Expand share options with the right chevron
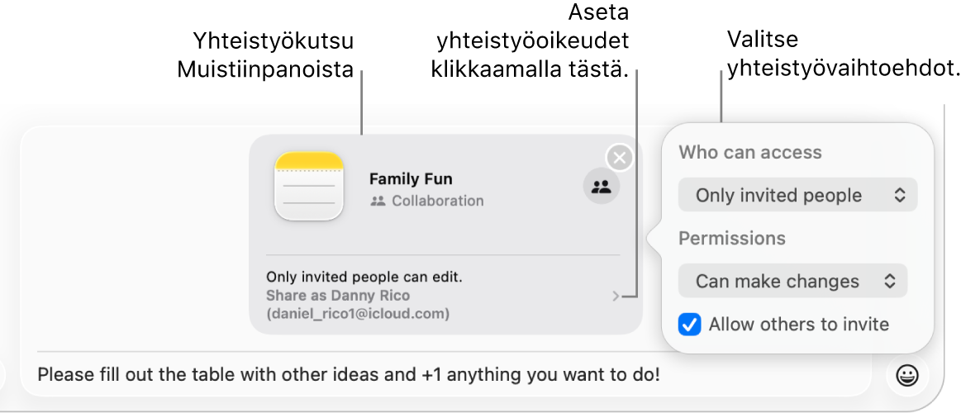The width and height of the screenshot is (980, 413). pos(616,296)
